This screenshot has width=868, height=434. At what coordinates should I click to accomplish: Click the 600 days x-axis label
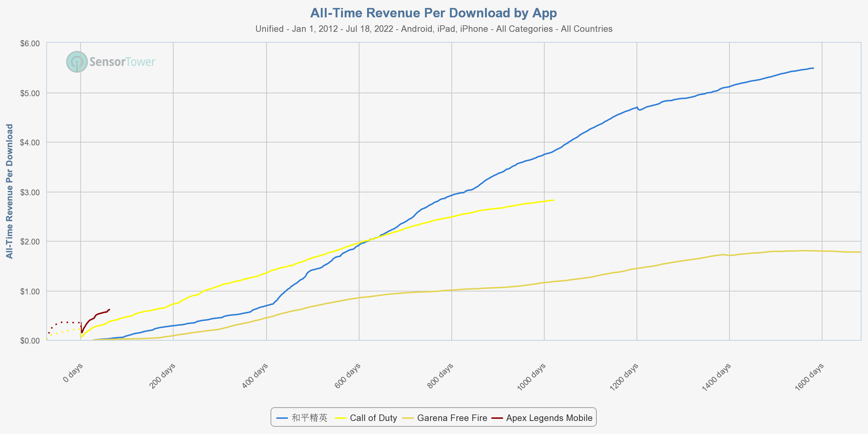(348, 376)
